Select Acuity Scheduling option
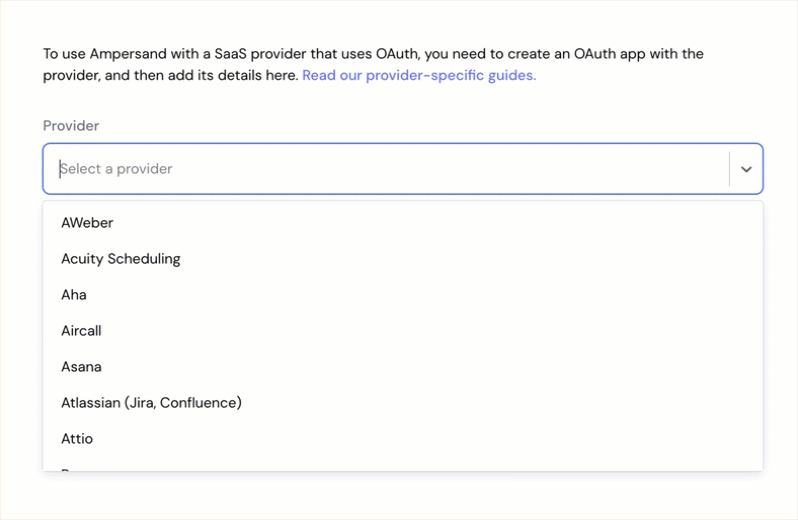The width and height of the screenshot is (798, 520). tap(403, 259)
